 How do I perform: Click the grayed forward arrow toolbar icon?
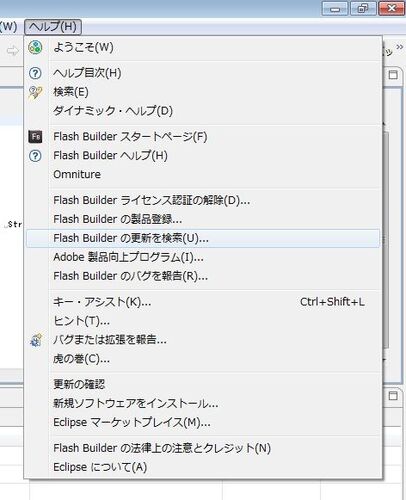tap(12, 51)
